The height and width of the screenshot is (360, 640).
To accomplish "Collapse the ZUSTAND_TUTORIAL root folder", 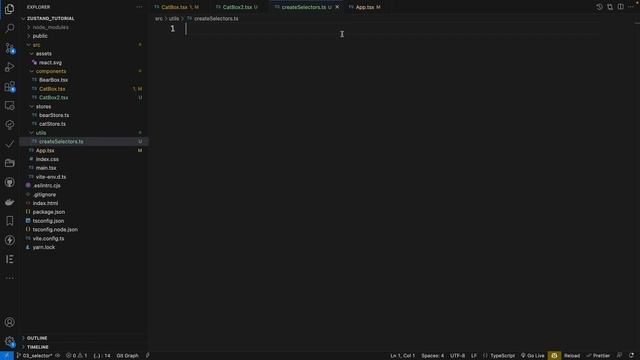I will [51, 18].
